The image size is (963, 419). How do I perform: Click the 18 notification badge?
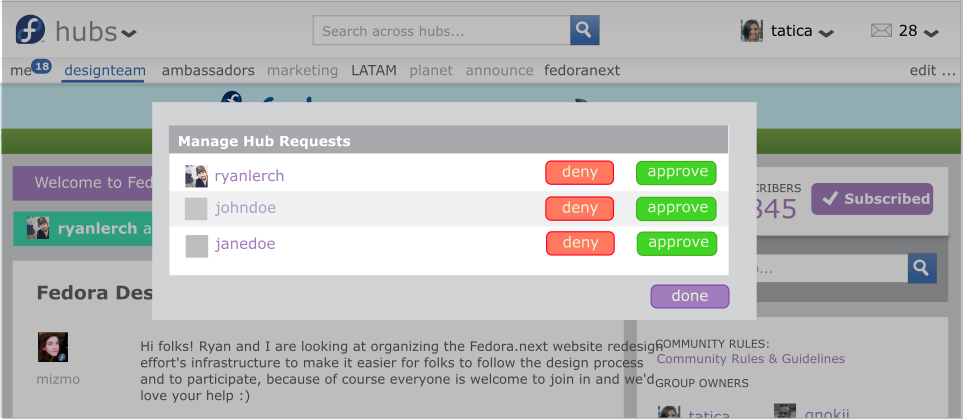tap(41, 66)
